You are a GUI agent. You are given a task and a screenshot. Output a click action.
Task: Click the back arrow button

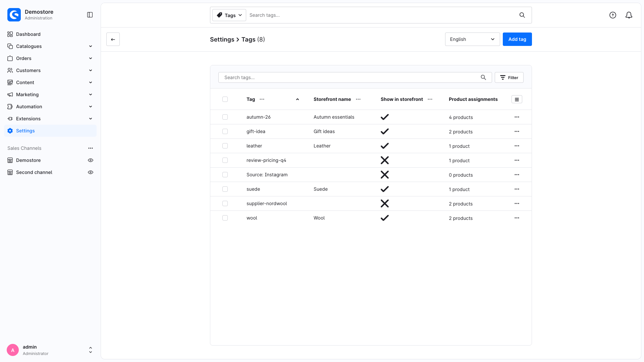click(113, 39)
